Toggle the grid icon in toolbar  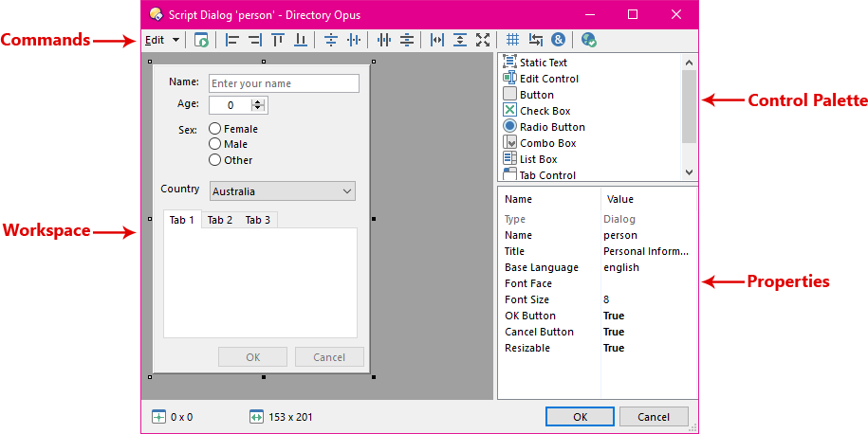pos(512,40)
